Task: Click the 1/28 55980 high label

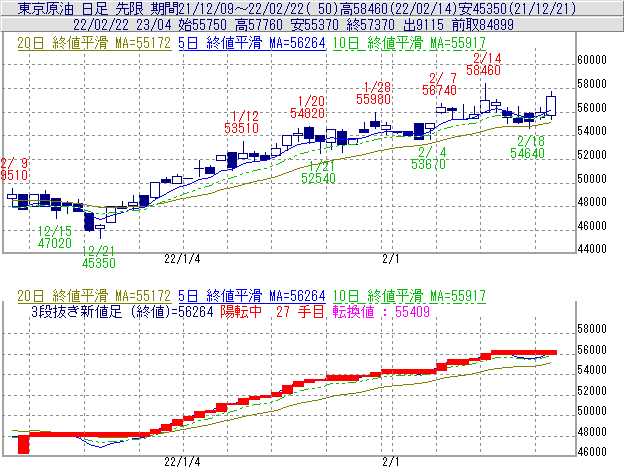Action: tap(373, 93)
